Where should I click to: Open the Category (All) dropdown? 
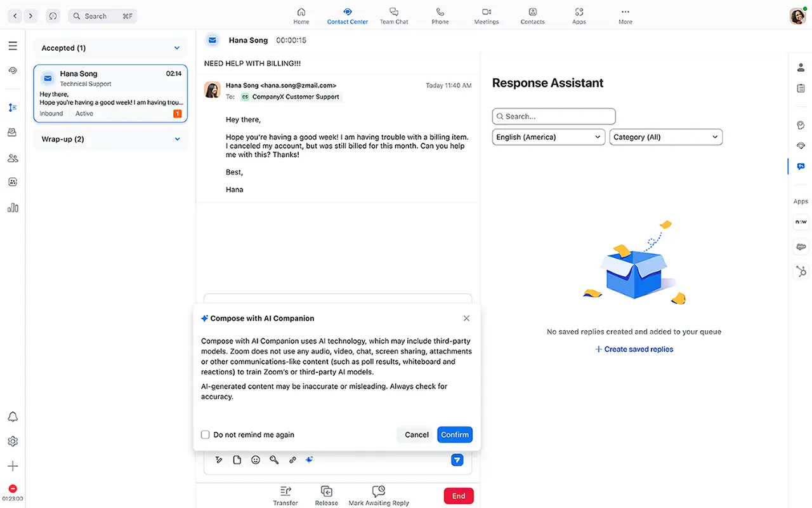pyautogui.click(x=666, y=137)
